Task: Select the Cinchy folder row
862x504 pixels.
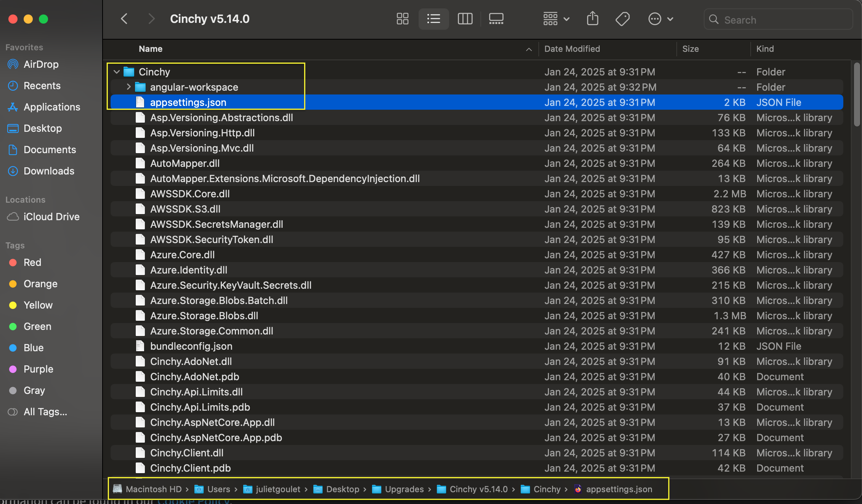Action: pyautogui.click(x=477, y=72)
